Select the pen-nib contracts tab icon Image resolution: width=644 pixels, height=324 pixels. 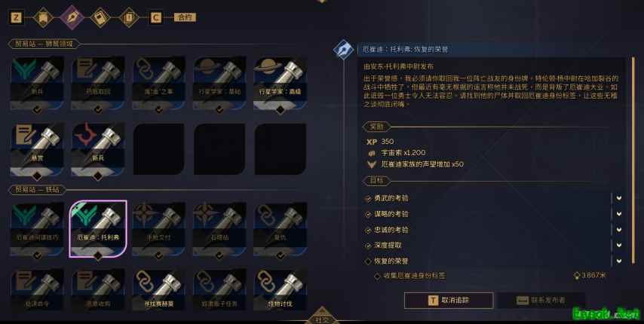pyautogui.click(x=72, y=17)
